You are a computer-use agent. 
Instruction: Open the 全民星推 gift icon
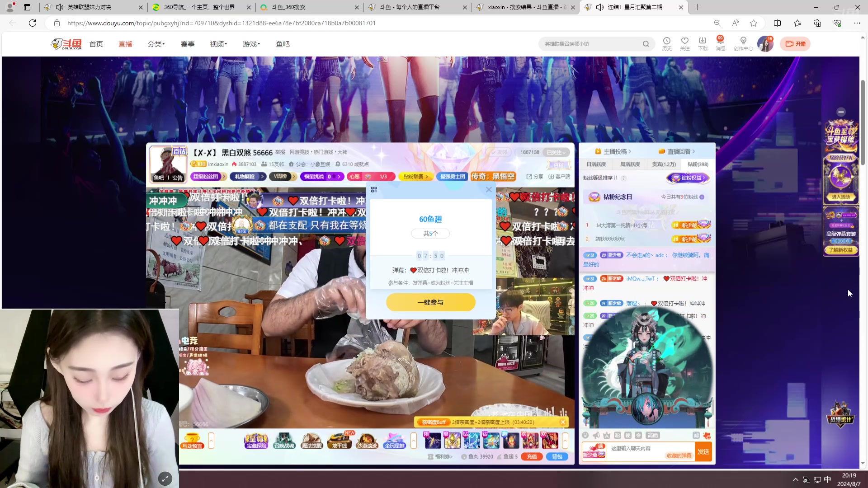tap(395, 441)
